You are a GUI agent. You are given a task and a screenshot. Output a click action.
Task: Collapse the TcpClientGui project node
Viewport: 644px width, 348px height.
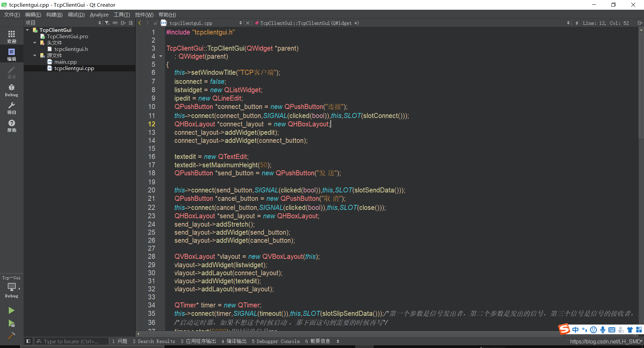click(28, 30)
